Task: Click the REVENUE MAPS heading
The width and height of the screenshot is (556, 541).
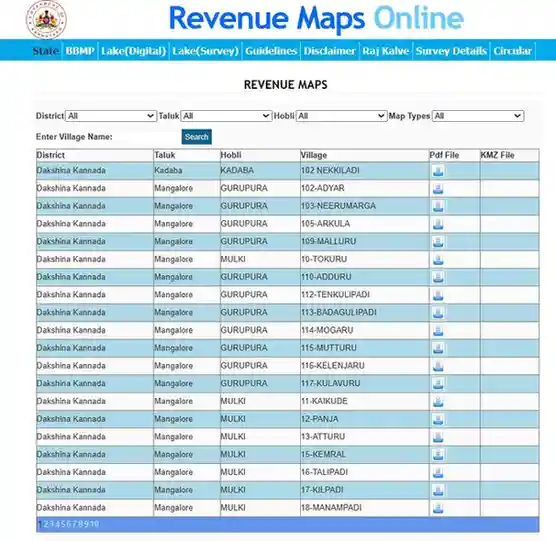Action: (x=286, y=85)
